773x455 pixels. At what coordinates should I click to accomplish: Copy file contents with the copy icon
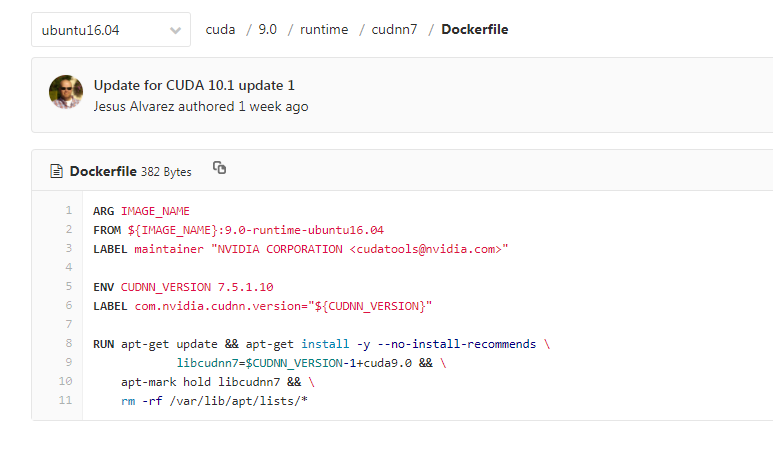[x=219, y=168]
